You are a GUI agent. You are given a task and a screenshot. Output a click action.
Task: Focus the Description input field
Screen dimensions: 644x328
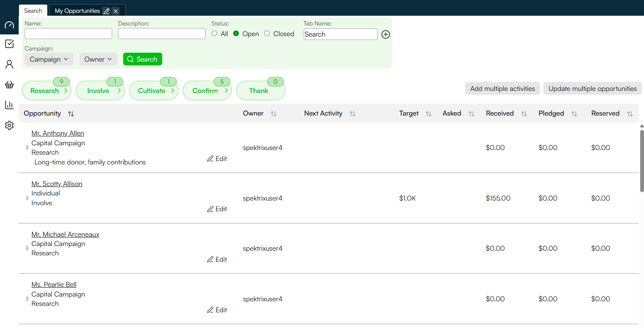(162, 34)
